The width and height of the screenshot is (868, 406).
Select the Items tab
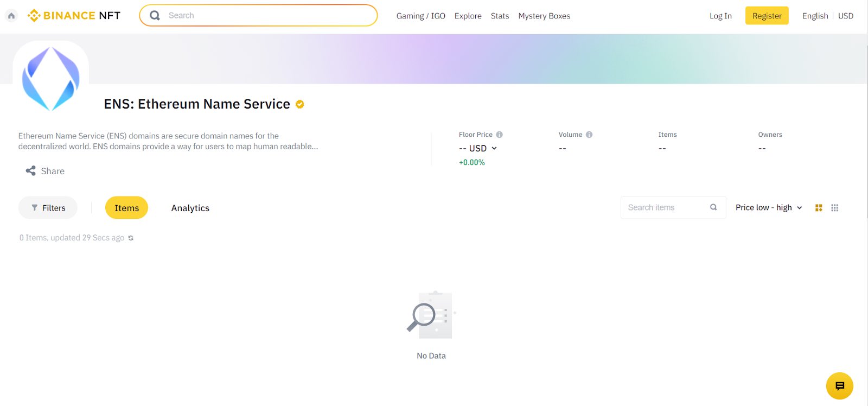click(x=126, y=208)
